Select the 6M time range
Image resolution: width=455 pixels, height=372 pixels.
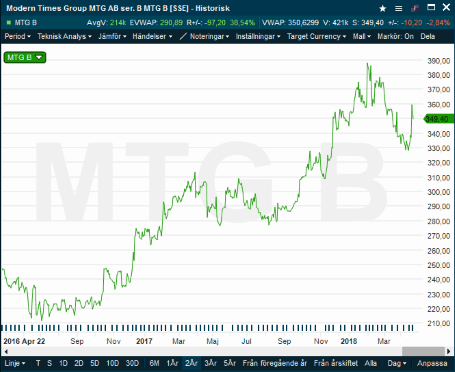click(154, 363)
